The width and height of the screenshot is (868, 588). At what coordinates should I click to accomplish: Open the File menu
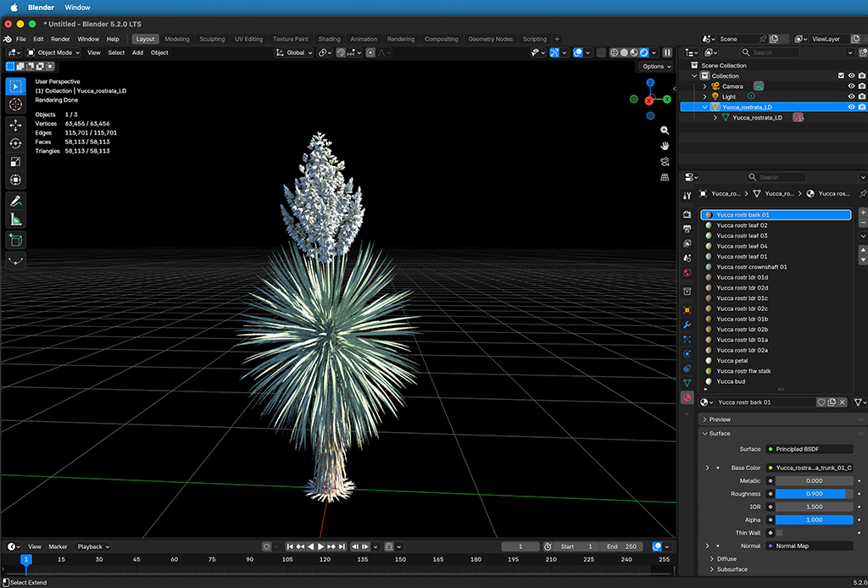click(21, 39)
